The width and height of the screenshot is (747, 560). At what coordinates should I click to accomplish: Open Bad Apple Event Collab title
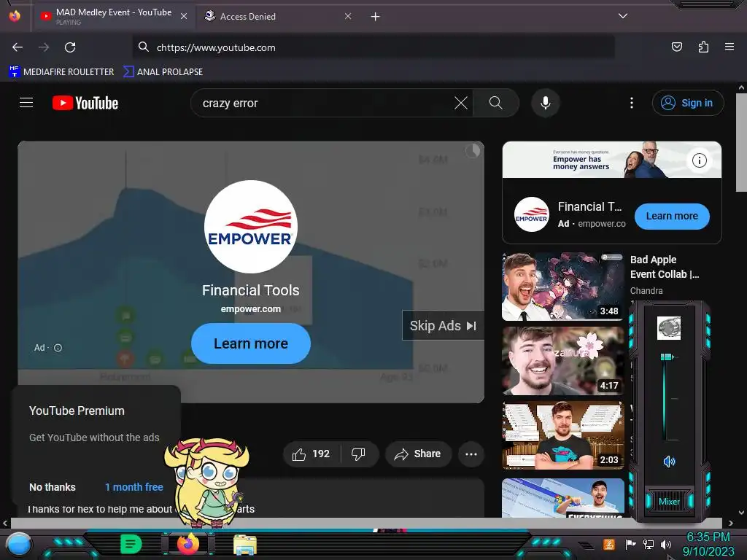(x=665, y=267)
